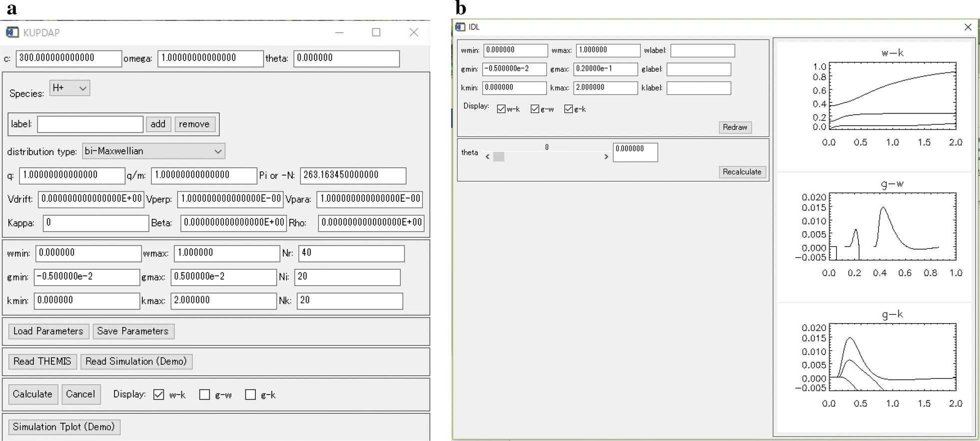Click the gmin field in IDL window
Viewport: 980px width, 441px height.
coord(514,69)
